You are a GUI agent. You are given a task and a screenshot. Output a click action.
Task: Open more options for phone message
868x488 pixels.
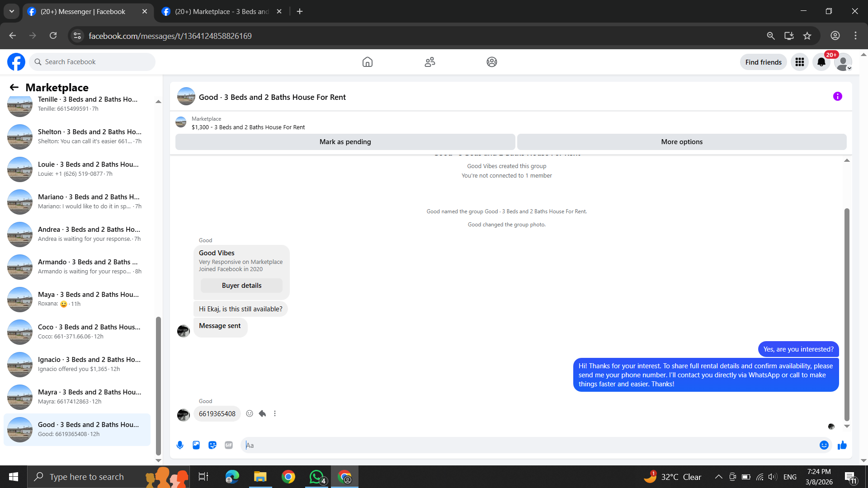275,413
